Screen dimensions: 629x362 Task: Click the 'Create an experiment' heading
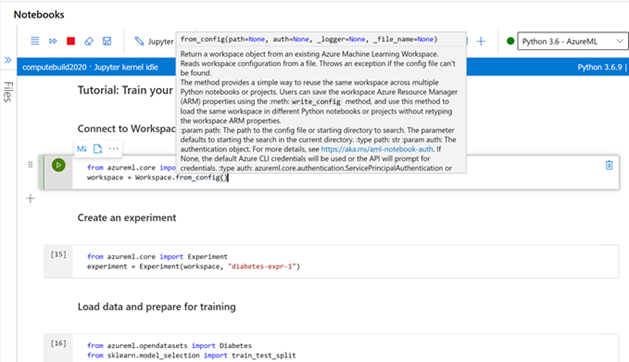tap(127, 218)
